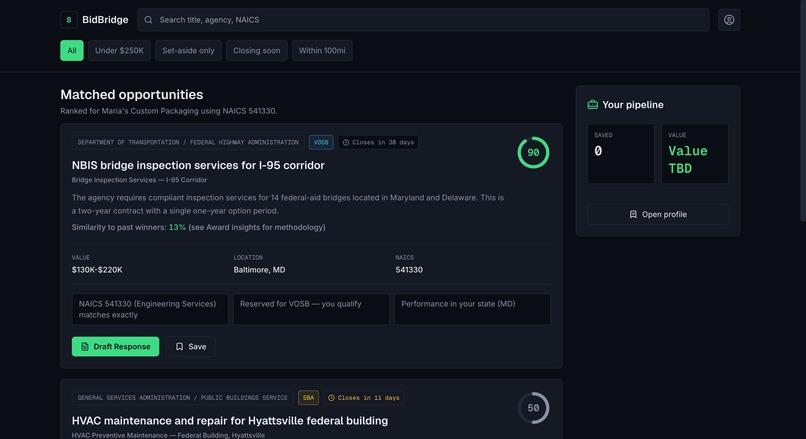The width and height of the screenshot is (806, 439).
Task: Click the search magnifier icon
Action: (148, 20)
